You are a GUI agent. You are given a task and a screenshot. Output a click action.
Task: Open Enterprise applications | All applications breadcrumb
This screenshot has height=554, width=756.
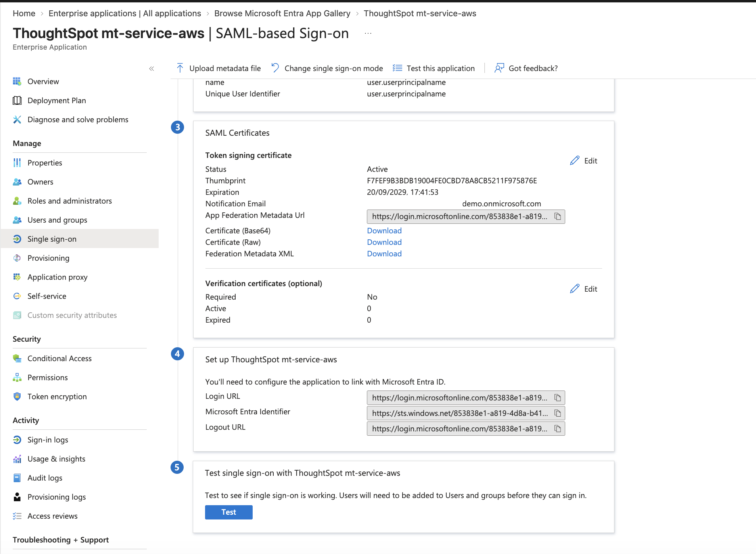(x=125, y=13)
